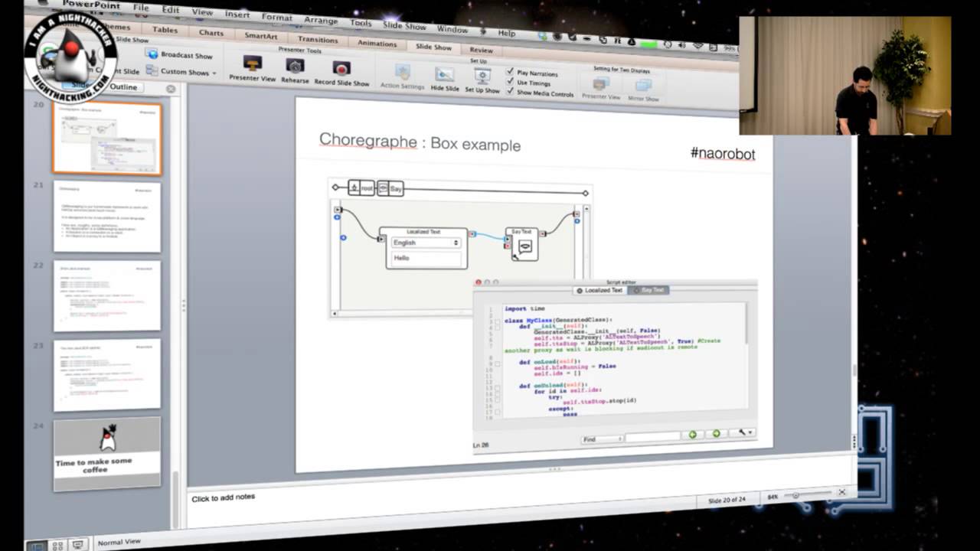This screenshot has width=980, height=551.
Task: Click the #naorobot text on slide
Action: pyautogui.click(x=723, y=153)
